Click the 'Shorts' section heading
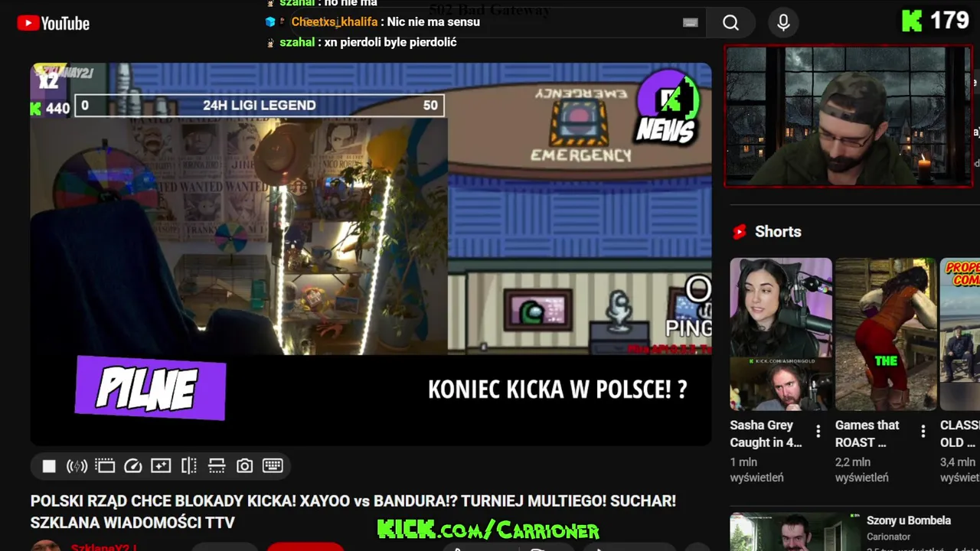Viewport: 980px width, 551px height. (x=778, y=232)
